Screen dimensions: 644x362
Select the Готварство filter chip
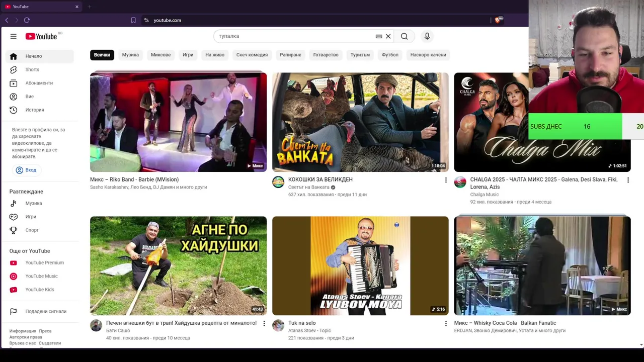326,55
